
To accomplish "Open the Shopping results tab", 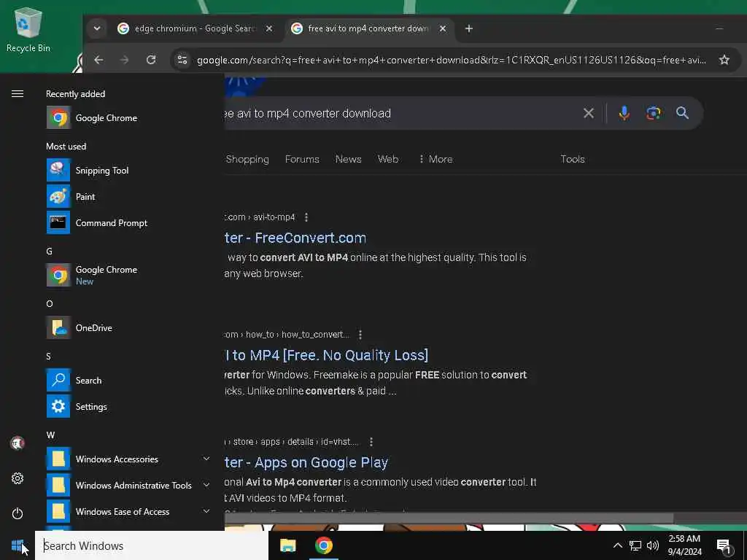I will click(247, 159).
